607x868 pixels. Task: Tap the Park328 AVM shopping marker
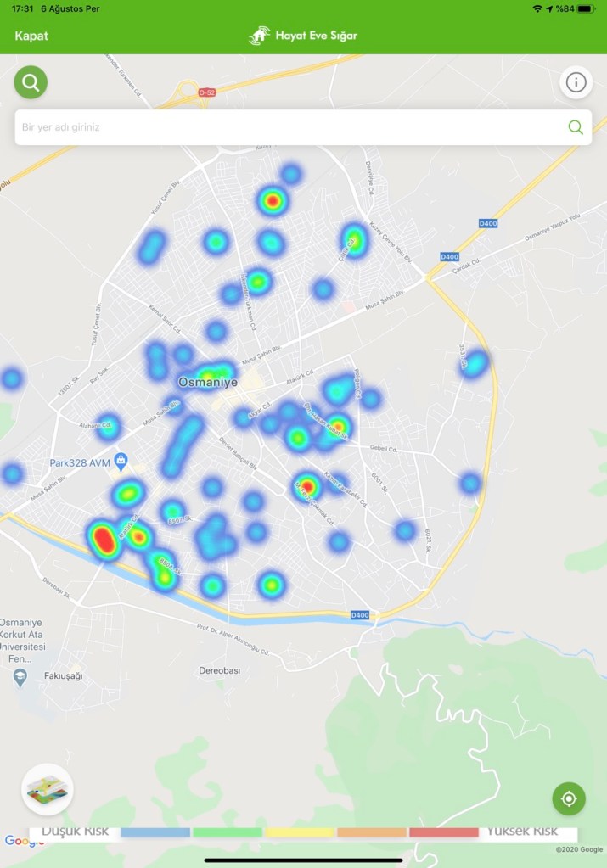(121, 461)
